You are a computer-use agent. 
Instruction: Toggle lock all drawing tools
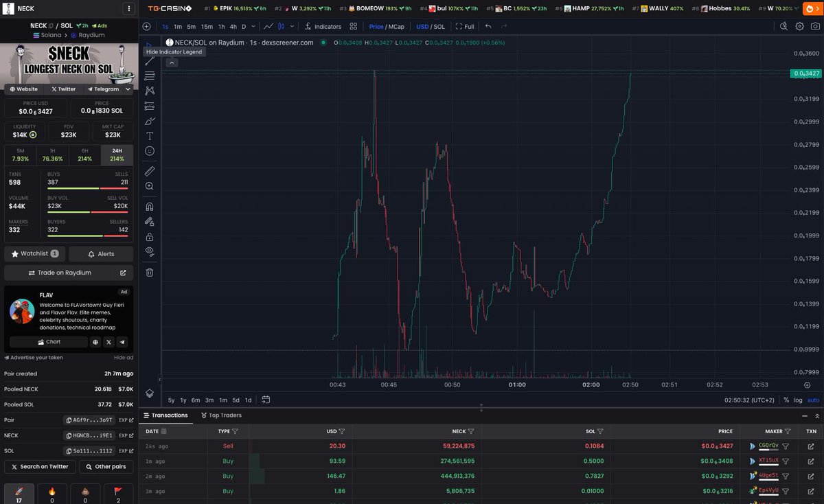click(x=150, y=236)
